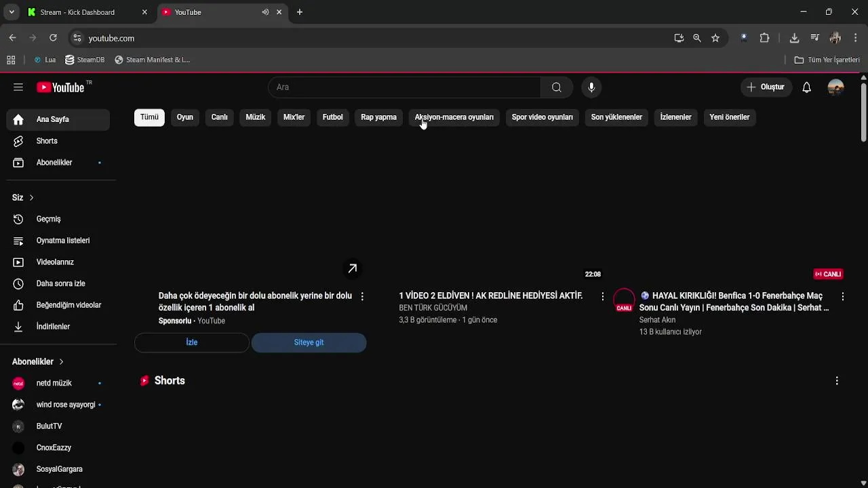Select the Futbol filter chip

(x=333, y=117)
